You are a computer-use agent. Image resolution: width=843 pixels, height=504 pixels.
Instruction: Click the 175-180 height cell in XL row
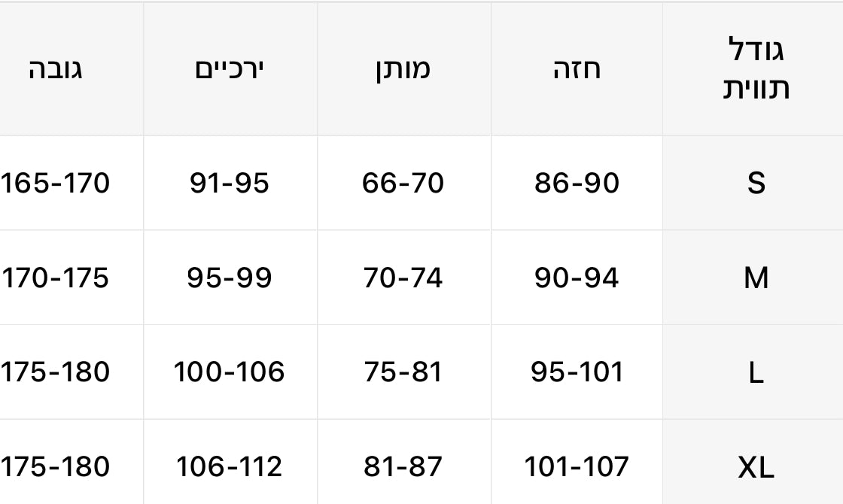pyautogui.click(x=56, y=467)
